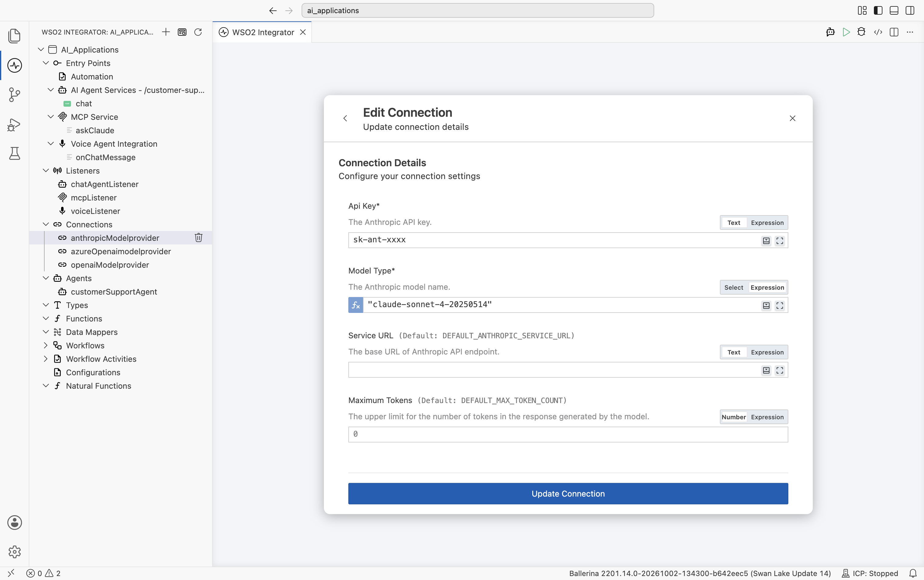Open the Explorer view in activity bar

(x=15, y=36)
